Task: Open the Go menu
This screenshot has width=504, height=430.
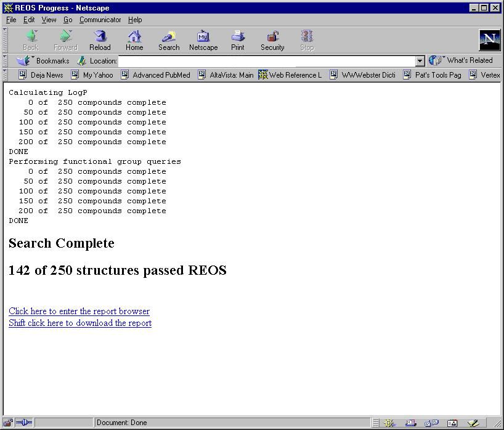Action: tap(68, 20)
